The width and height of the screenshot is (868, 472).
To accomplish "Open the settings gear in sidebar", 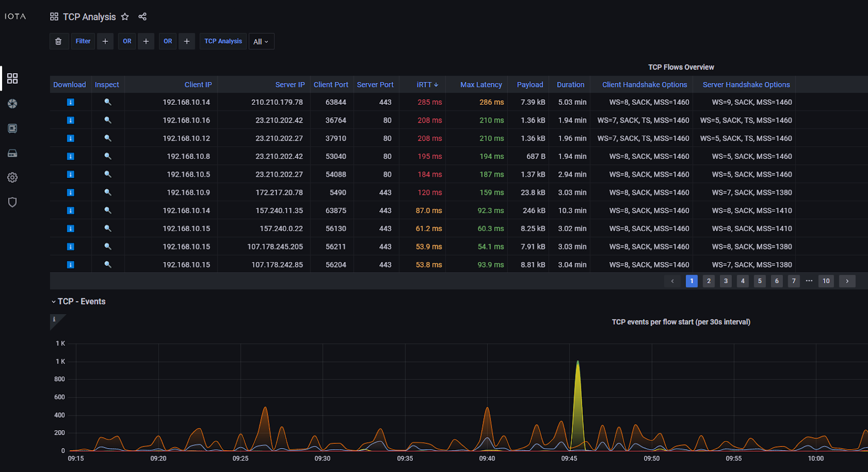I will [x=12, y=177].
